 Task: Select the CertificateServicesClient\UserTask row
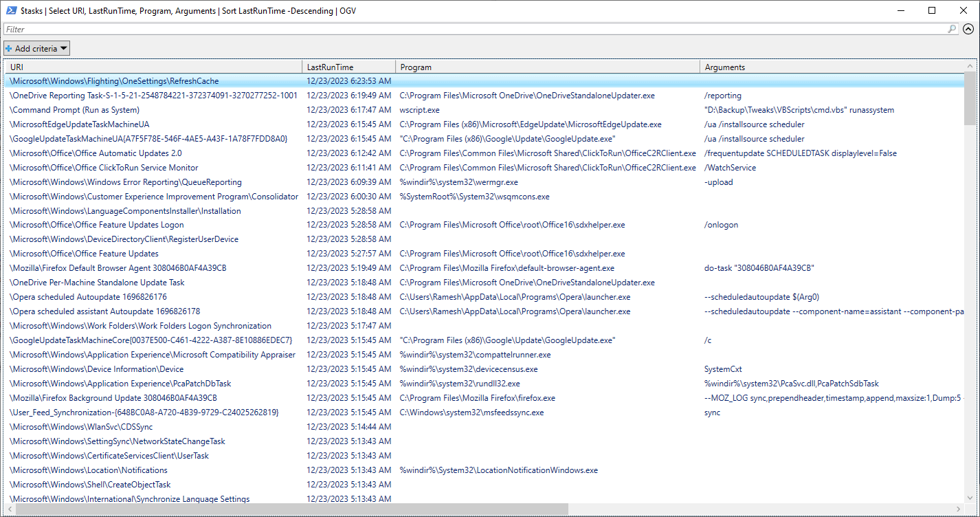(485, 456)
